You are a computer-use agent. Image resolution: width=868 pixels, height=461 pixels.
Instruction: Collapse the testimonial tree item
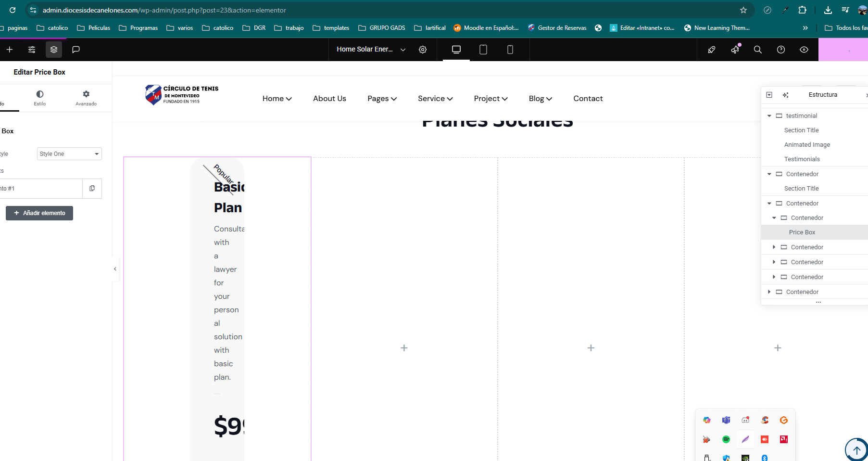tap(769, 116)
